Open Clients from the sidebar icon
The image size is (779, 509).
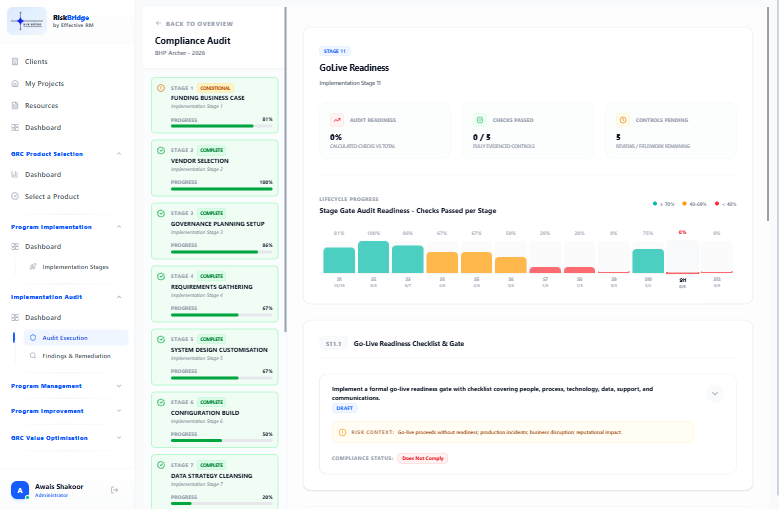(15, 62)
